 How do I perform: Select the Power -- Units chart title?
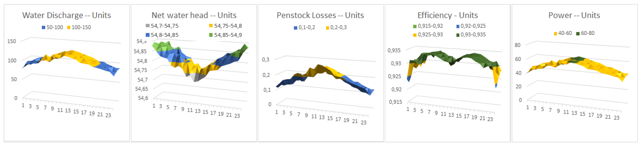coord(574,15)
